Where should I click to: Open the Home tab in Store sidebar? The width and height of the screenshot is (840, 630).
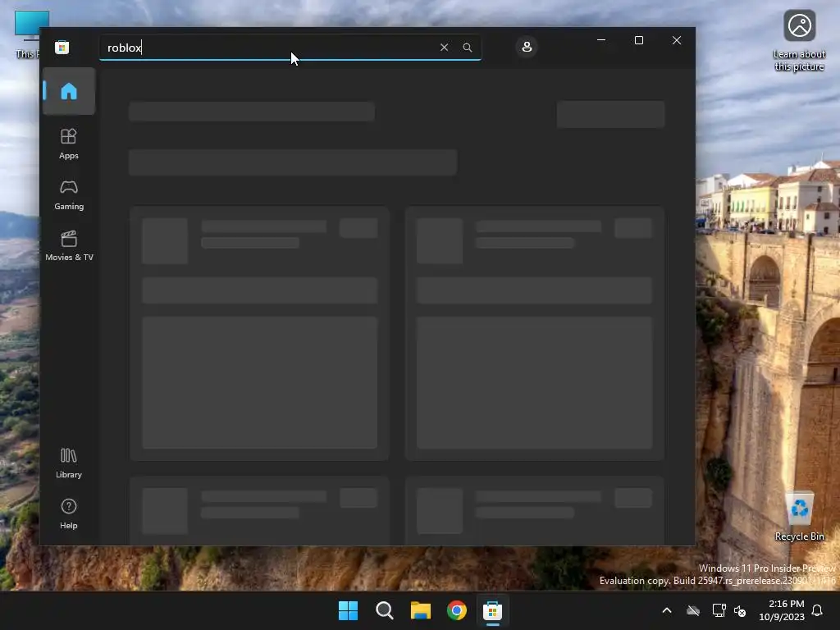(69, 91)
